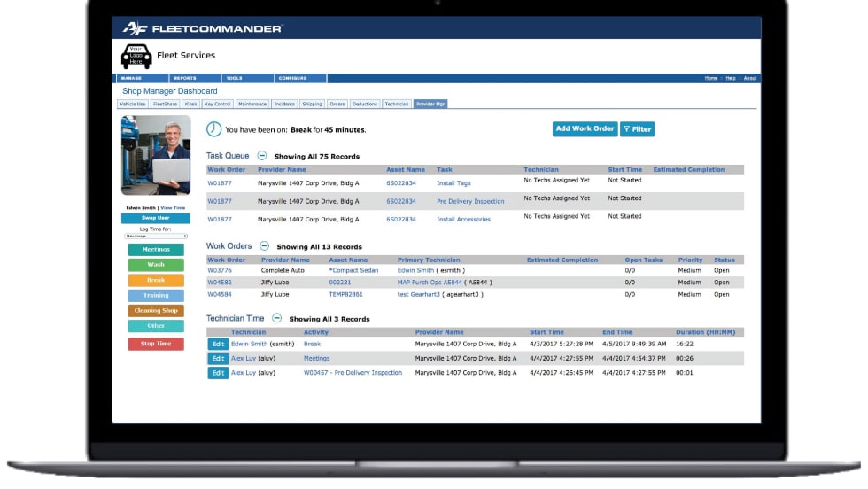868x489 pixels.
Task: Collapse the Technician Time section
Action: 276,318
